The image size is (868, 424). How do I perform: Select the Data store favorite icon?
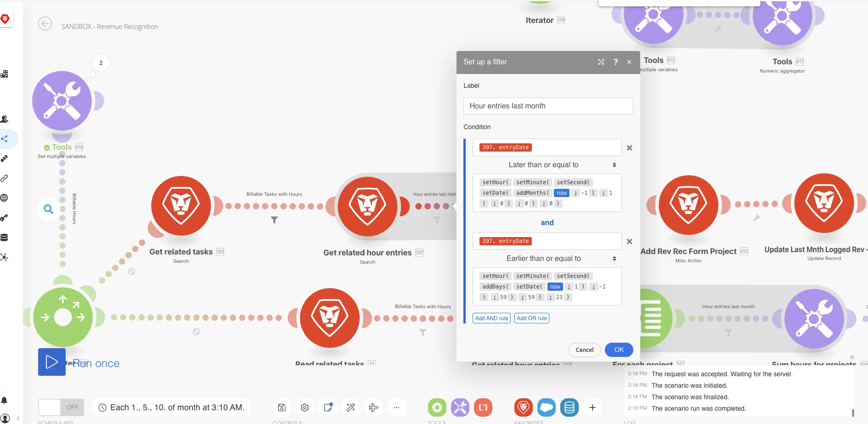tap(569, 407)
